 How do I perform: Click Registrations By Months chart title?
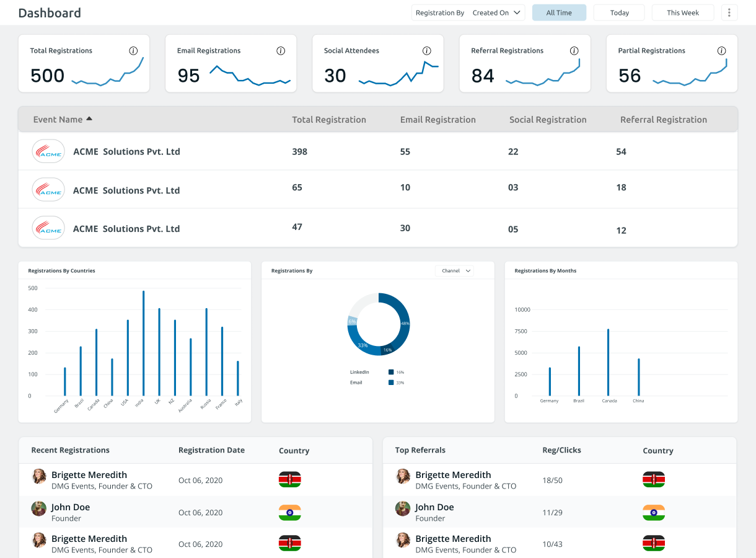pyautogui.click(x=545, y=271)
